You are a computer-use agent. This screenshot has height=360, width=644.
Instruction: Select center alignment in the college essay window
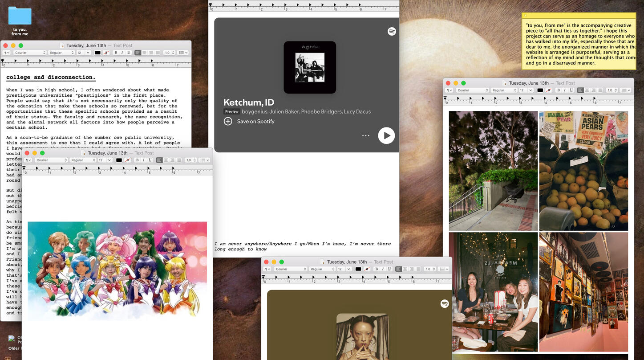[x=144, y=53]
